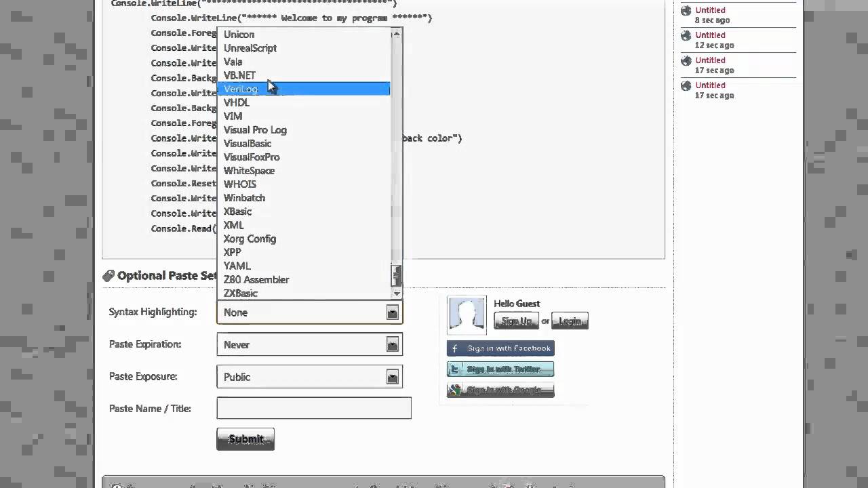Select the highlighted VeriLog option
Screen dimensions: 868x488
304,89
